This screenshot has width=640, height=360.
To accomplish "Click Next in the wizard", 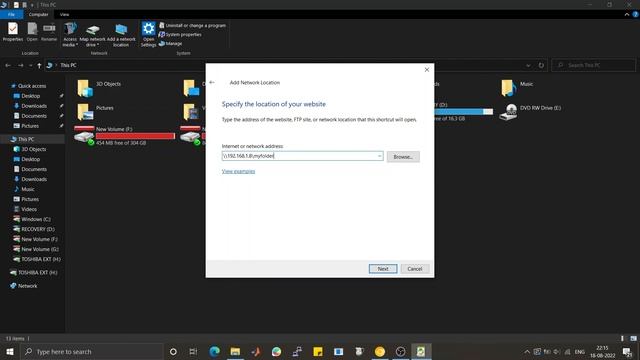I will 383,269.
